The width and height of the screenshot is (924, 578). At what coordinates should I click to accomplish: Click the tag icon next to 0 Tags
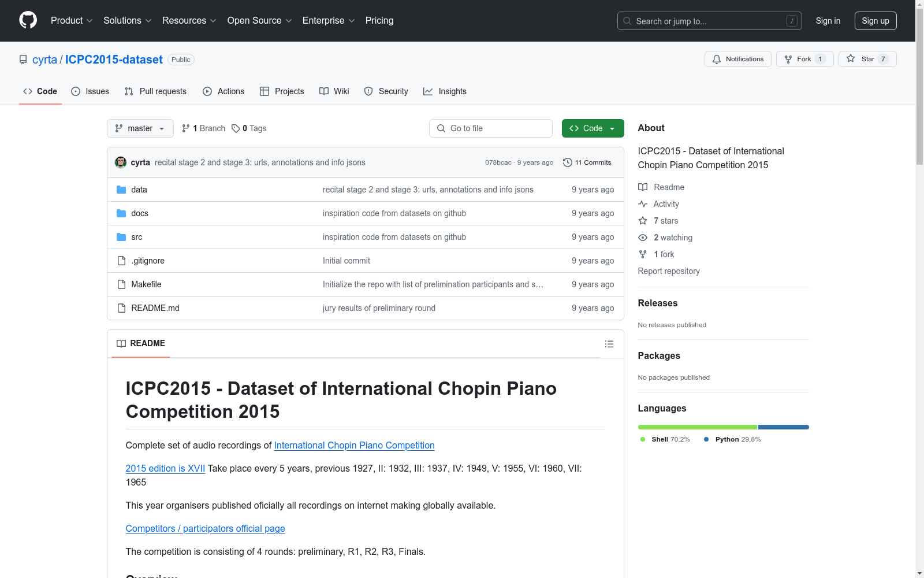click(236, 128)
